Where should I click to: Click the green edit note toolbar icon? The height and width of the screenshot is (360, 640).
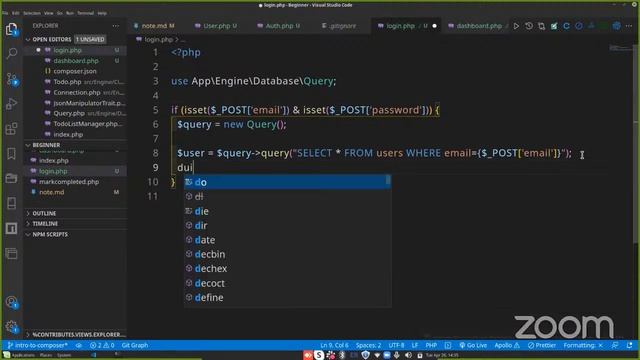554,26
